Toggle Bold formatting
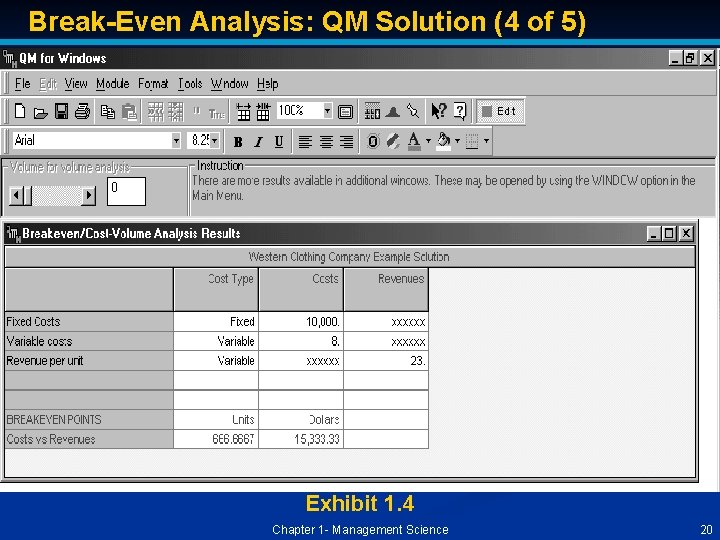This screenshot has height=540, width=720. point(237,142)
